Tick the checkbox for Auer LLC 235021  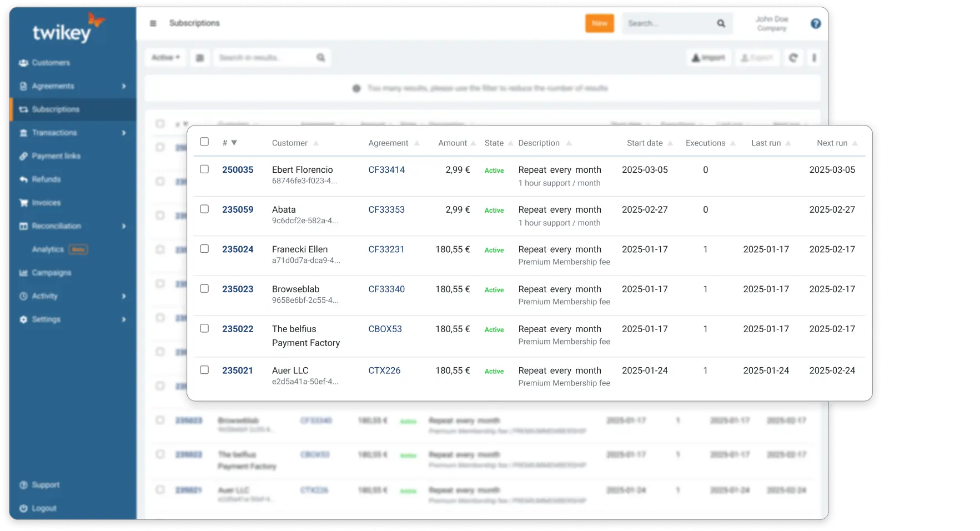[x=204, y=370]
